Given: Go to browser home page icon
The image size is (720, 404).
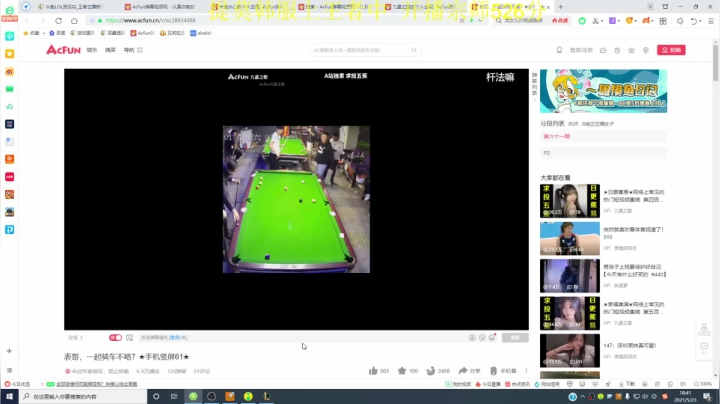Looking at the screenshot, I should pos(74,21).
